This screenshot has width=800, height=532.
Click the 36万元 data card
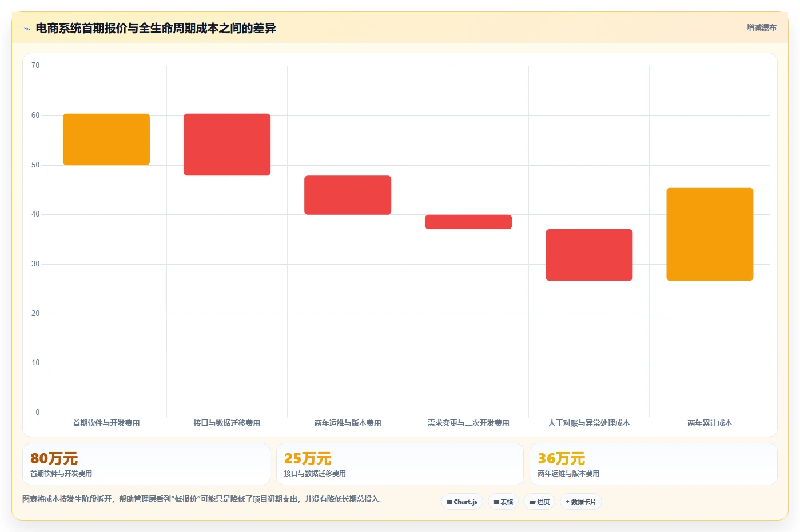click(653, 464)
